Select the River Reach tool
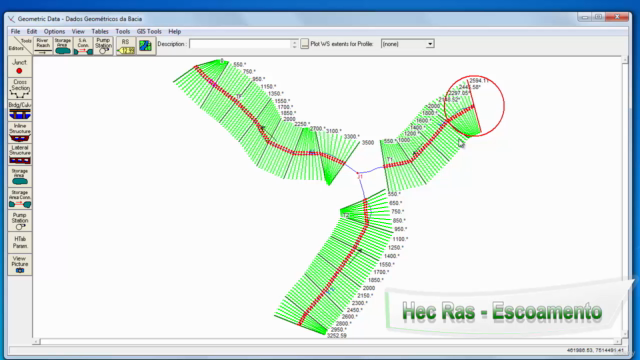Image resolution: width=640 pixels, height=360 pixels. (x=43, y=46)
